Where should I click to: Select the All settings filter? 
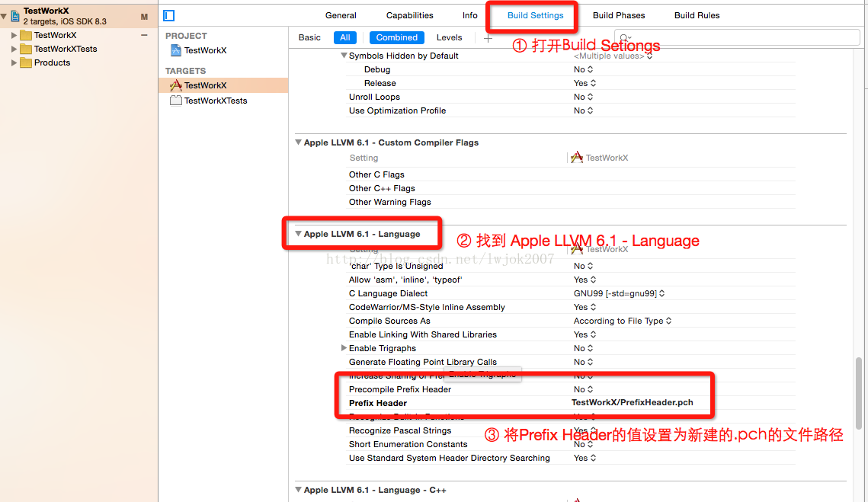coord(345,37)
